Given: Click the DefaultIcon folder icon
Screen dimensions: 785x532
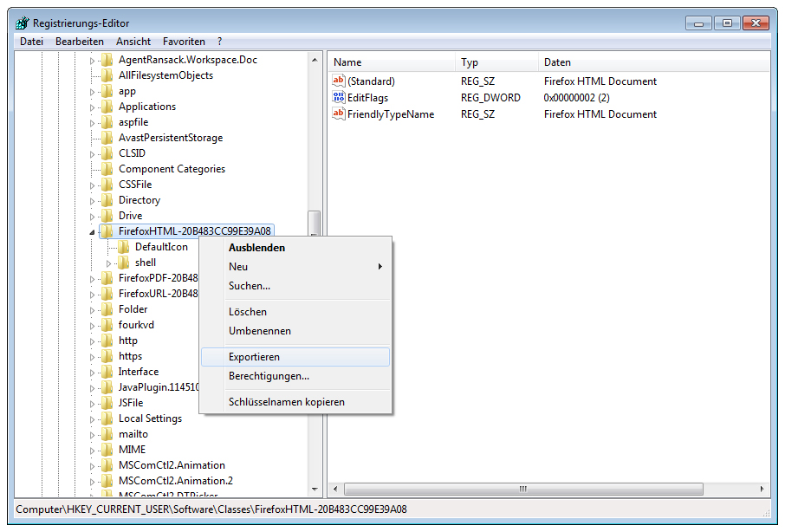Looking at the screenshot, I should click(x=123, y=247).
